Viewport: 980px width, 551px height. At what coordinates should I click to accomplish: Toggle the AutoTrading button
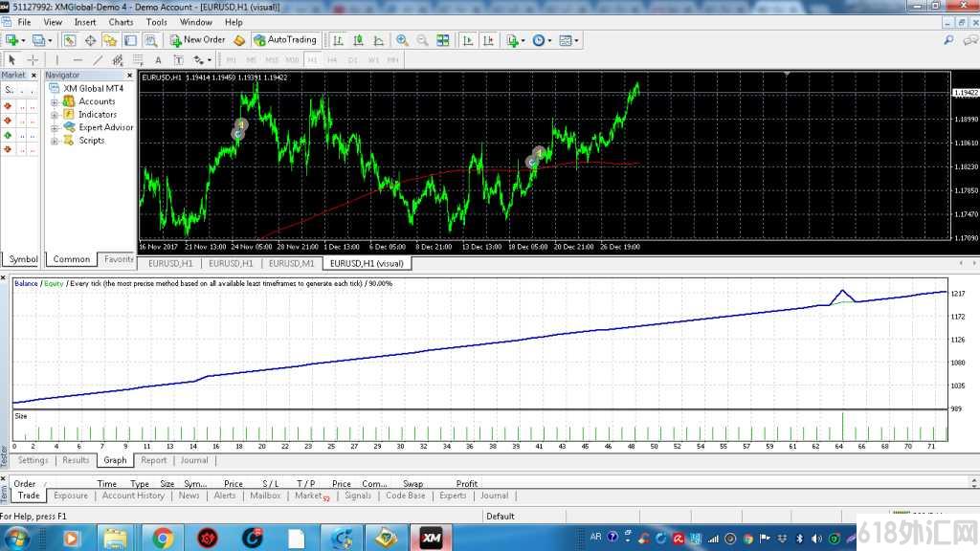pyautogui.click(x=285, y=40)
